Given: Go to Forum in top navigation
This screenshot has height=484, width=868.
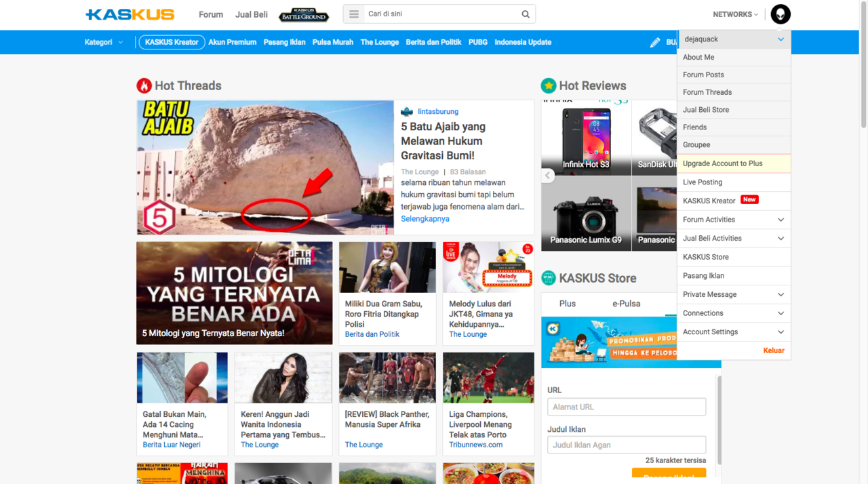Looking at the screenshot, I should (x=211, y=14).
